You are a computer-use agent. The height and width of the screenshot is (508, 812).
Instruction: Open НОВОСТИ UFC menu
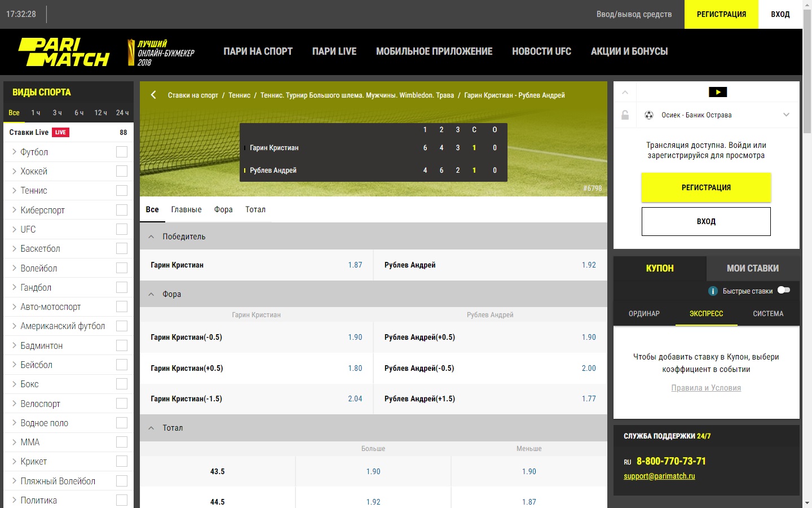click(541, 51)
